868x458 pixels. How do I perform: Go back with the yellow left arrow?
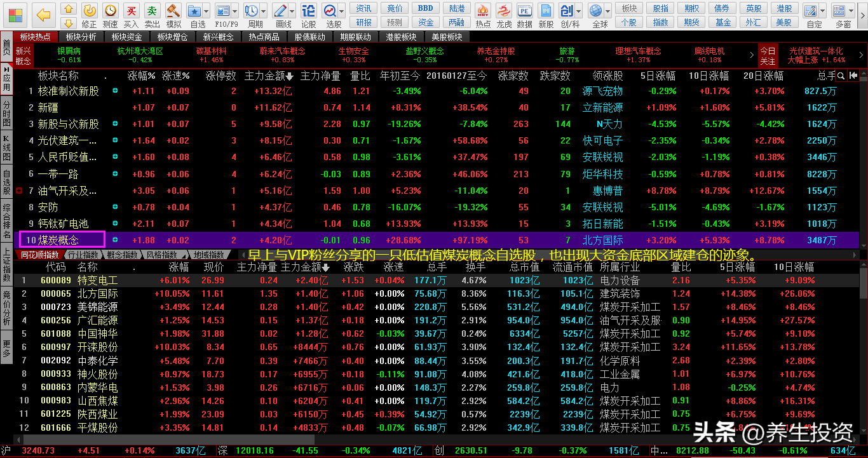coord(43,14)
